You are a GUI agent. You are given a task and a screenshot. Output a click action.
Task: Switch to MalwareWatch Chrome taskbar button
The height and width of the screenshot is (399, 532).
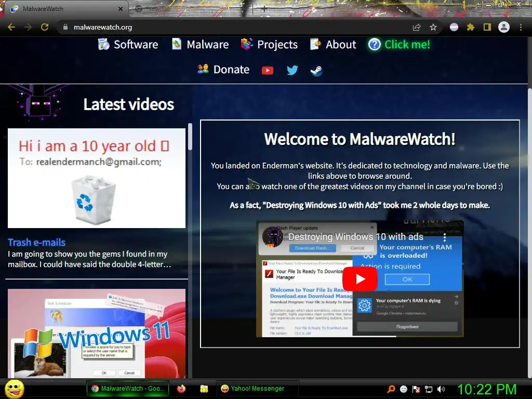click(128, 389)
